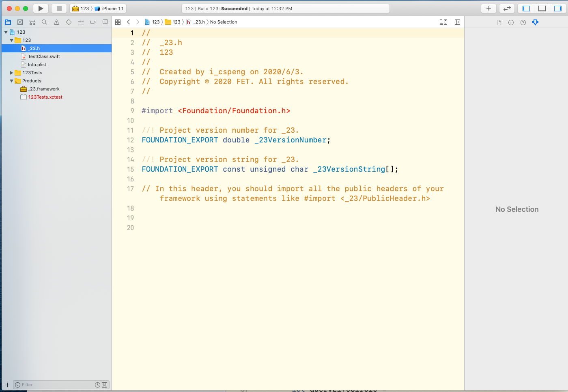
Task: Open the iPhone 11 destination chooser
Action: click(109, 8)
